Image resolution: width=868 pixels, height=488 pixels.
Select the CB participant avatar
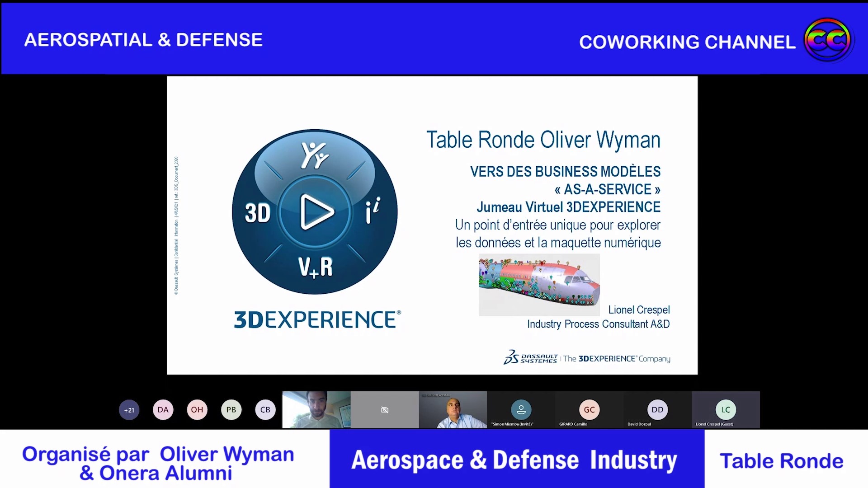tap(265, 410)
